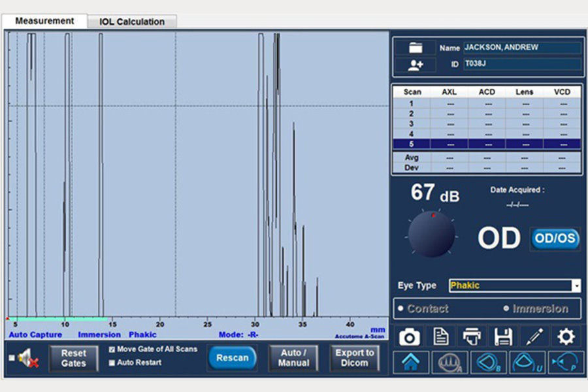Enable the Auto Restart checkbox
The width and height of the screenshot is (588, 392).
coord(112,363)
